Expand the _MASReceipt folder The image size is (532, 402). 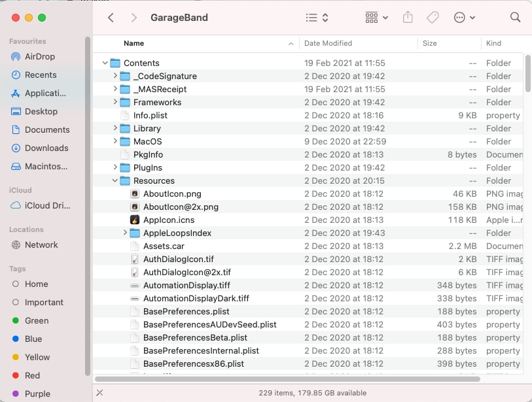tap(115, 89)
